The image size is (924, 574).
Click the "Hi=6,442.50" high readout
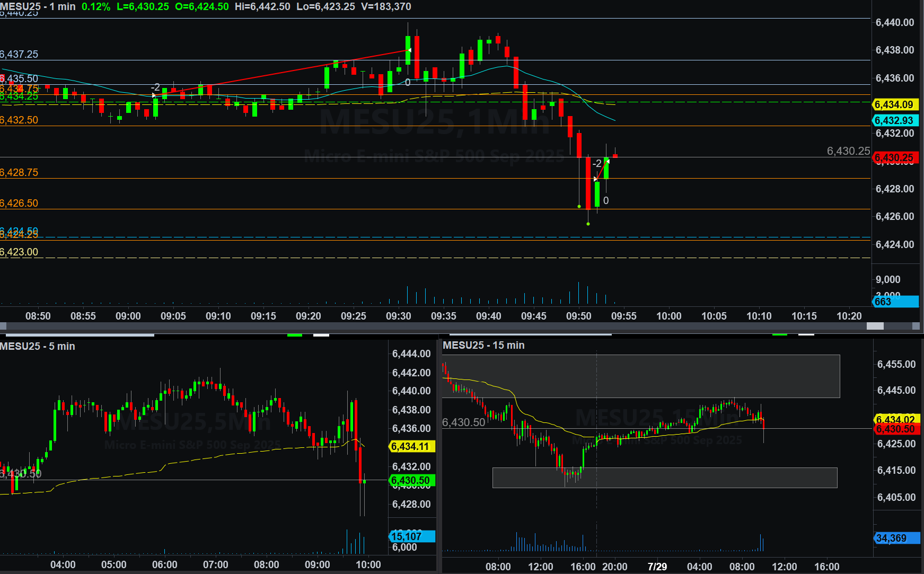click(262, 7)
